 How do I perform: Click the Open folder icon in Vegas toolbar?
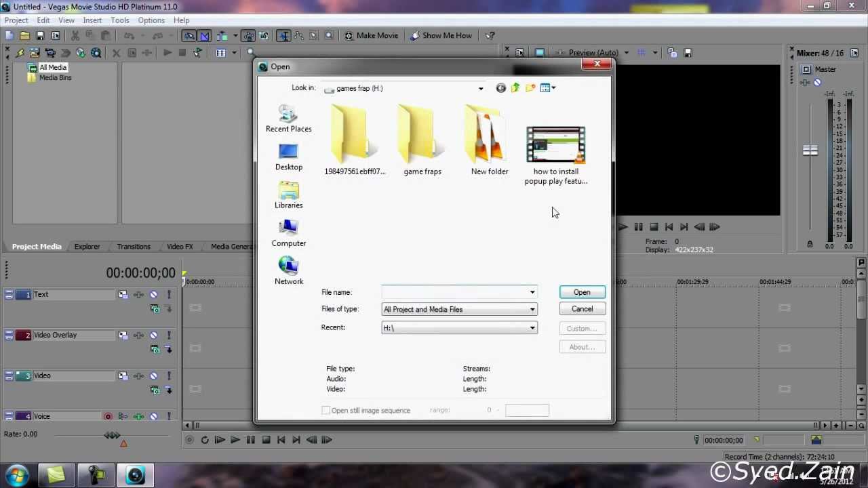pos(25,35)
